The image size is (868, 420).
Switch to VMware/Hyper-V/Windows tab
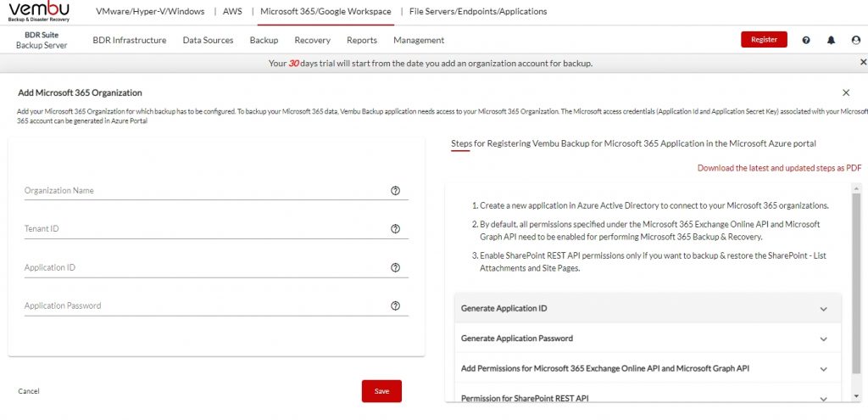tap(150, 11)
